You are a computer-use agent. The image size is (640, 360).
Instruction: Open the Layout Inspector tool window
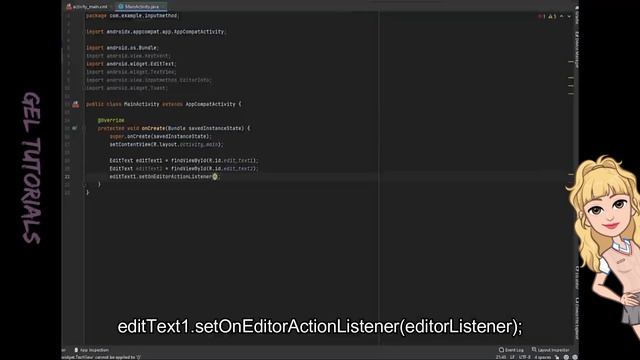coord(550,350)
